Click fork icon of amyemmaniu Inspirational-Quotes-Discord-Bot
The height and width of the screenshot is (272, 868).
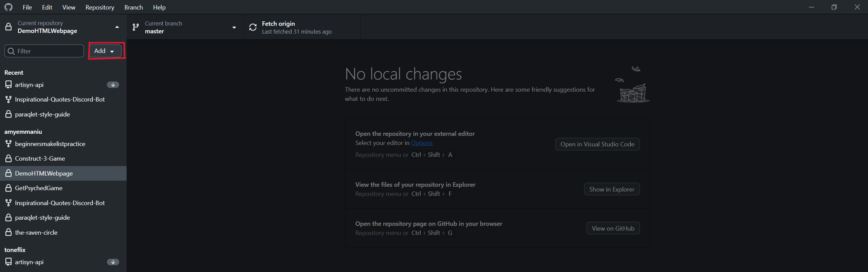(8, 203)
